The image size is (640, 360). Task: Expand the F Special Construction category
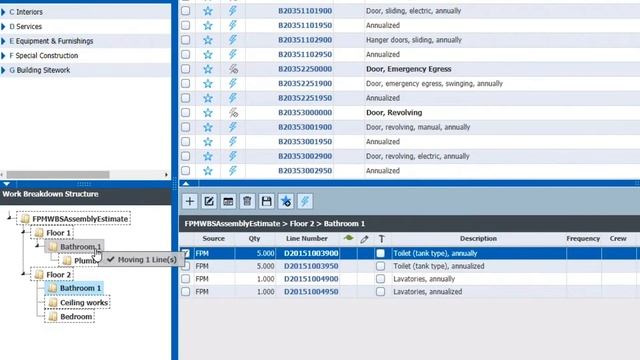pos(3,56)
